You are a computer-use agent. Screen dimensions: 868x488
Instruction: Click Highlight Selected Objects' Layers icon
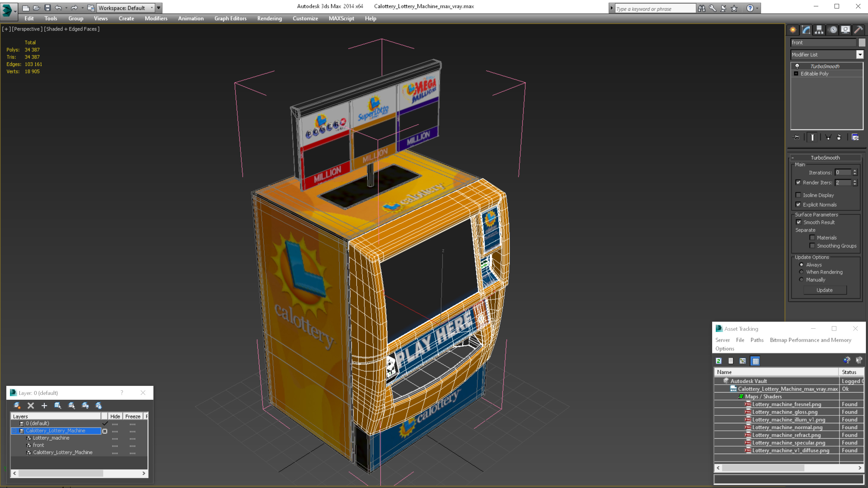pos(71,405)
